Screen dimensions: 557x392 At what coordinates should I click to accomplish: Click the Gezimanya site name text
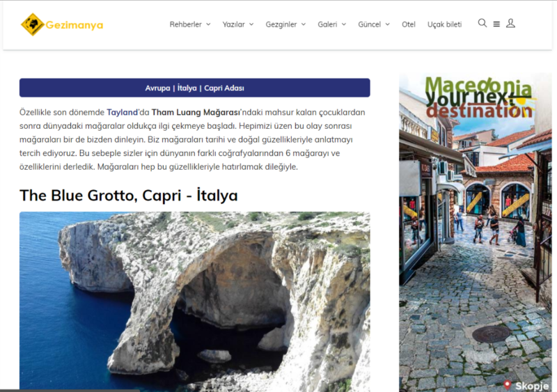[74, 25]
